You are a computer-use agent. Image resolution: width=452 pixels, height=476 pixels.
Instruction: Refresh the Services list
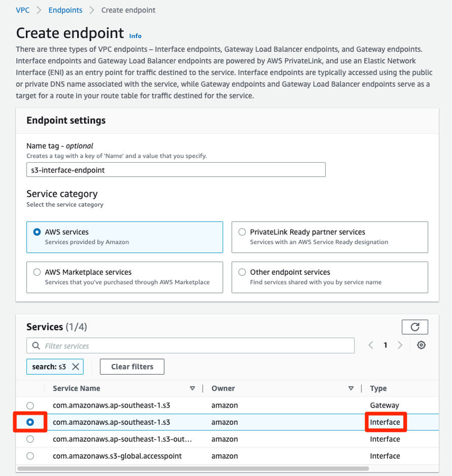click(x=415, y=326)
